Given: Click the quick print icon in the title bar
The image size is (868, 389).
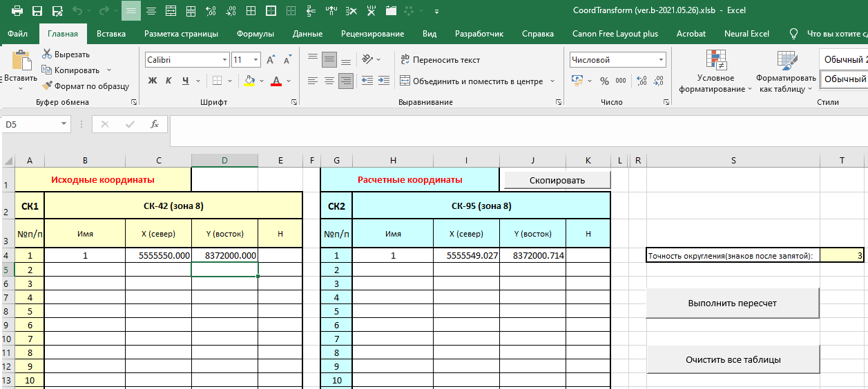Looking at the screenshot, I should (17, 11).
